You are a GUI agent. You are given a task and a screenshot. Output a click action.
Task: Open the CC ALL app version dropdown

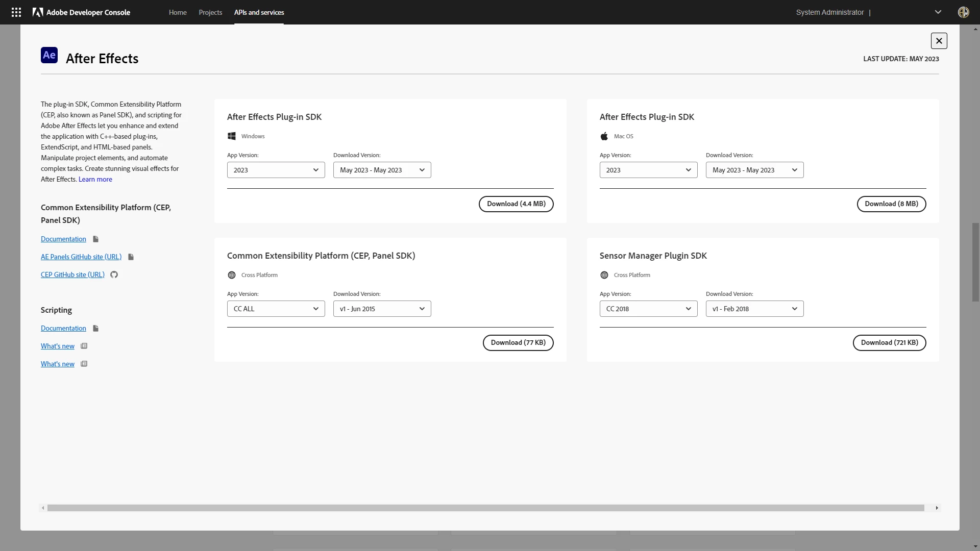[276, 309]
